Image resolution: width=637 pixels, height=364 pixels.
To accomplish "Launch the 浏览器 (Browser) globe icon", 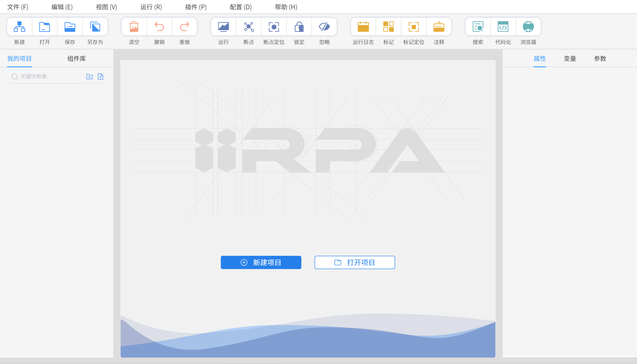I will tap(529, 27).
